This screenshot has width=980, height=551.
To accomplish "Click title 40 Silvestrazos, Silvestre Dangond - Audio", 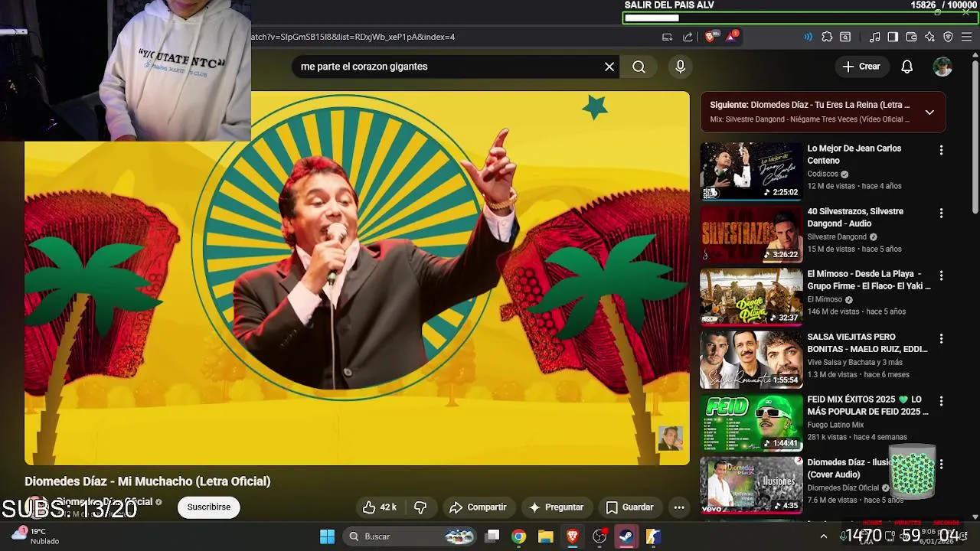I will pos(855,217).
